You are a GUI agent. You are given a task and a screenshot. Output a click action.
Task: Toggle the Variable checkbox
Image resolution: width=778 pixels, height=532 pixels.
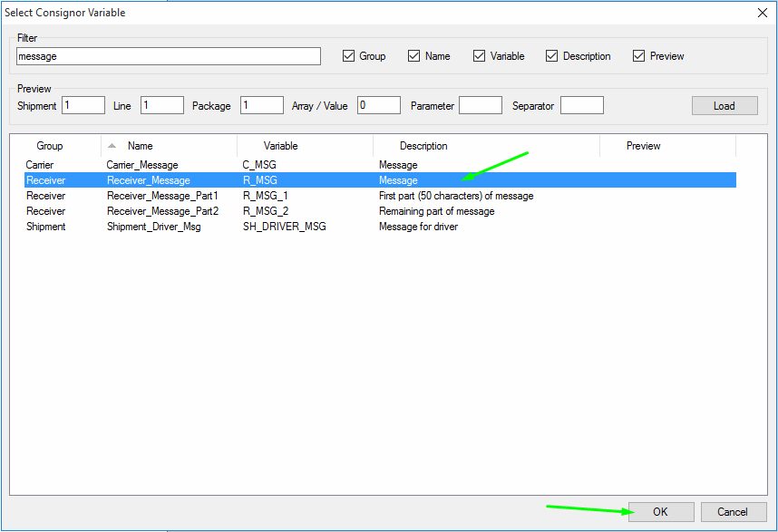(479, 55)
